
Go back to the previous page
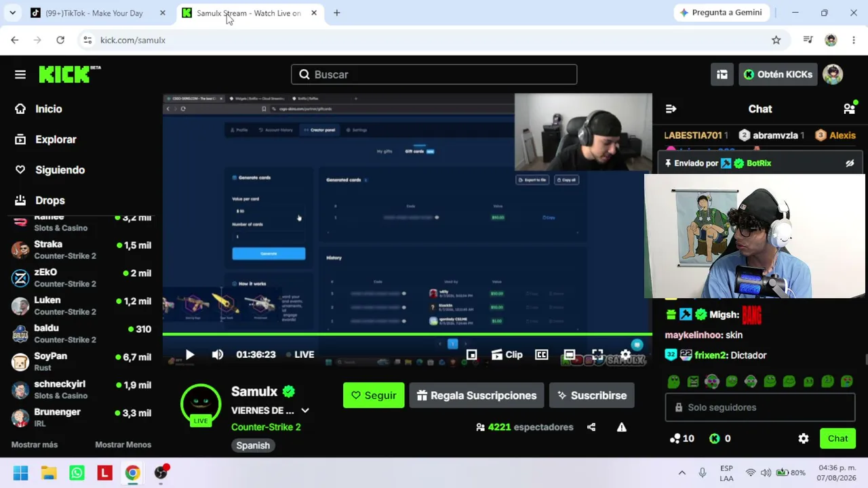15,40
